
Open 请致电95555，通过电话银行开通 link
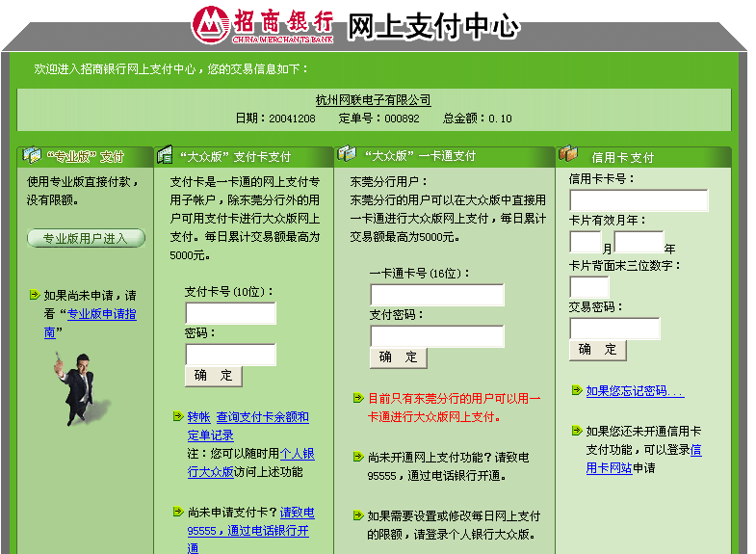point(251,530)
